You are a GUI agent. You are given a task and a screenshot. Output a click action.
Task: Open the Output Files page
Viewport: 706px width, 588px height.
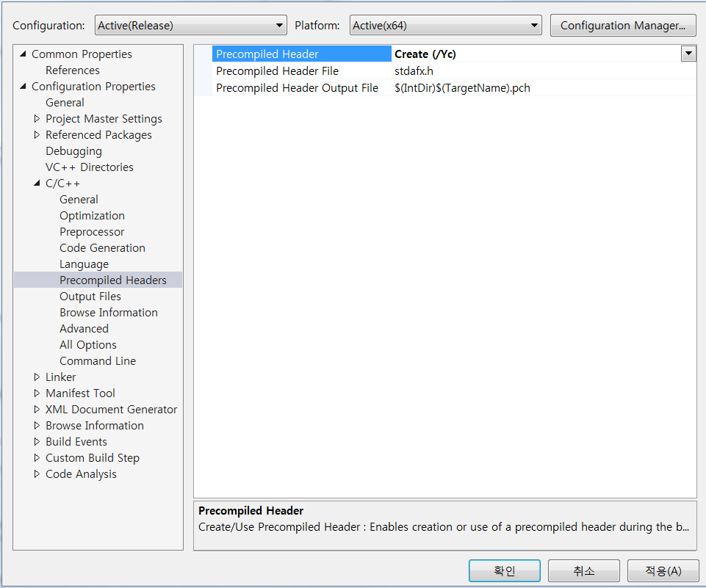(x=90, y=297)
